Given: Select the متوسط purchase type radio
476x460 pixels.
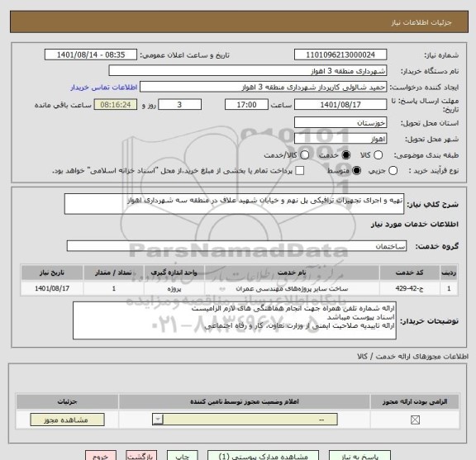Looking at the screenshot, I should click(356, 170).
